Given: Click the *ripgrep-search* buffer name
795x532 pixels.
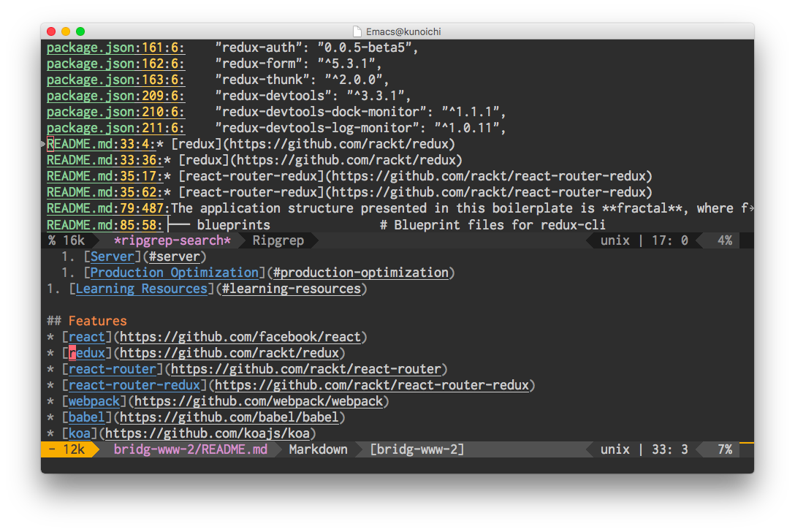Looking at the screenshot, I should point(172,240).
